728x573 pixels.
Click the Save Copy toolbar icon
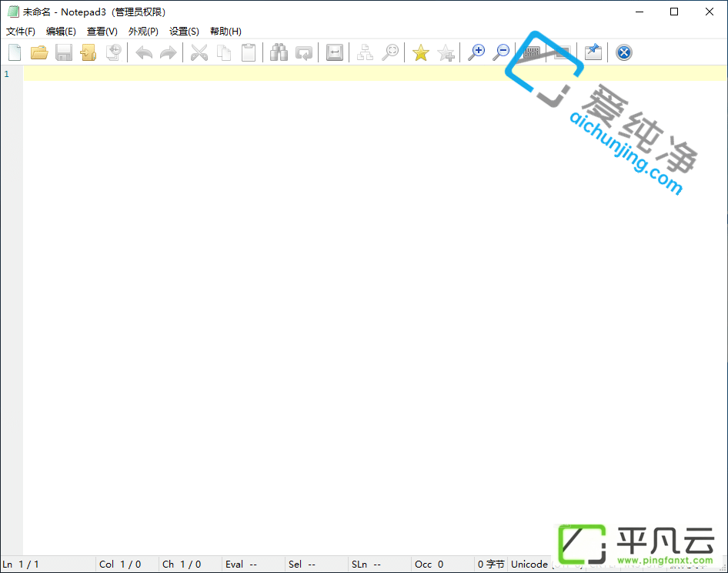(x=113, y=52)
